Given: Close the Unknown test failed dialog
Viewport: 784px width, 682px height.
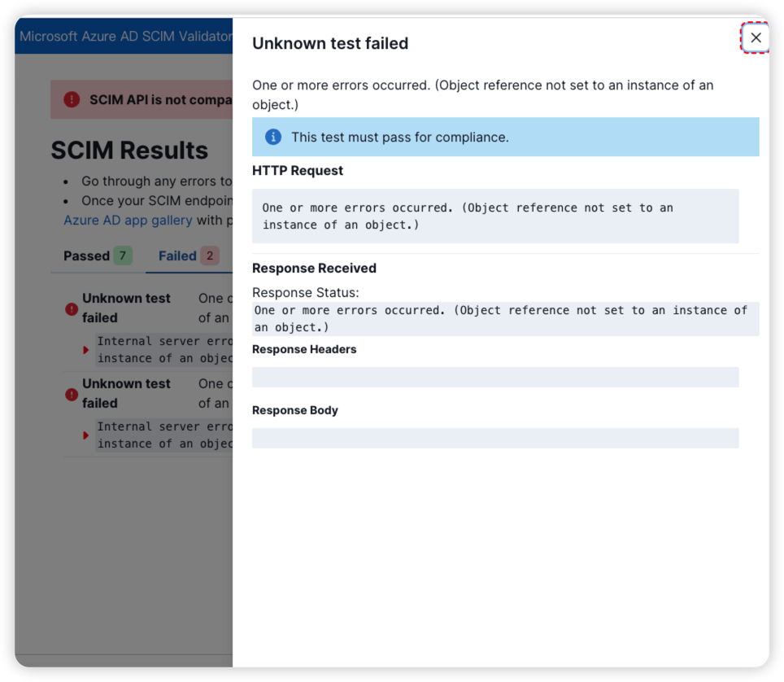Looking at the screenshot, I should pyautogui.click(x=756, y=37).
